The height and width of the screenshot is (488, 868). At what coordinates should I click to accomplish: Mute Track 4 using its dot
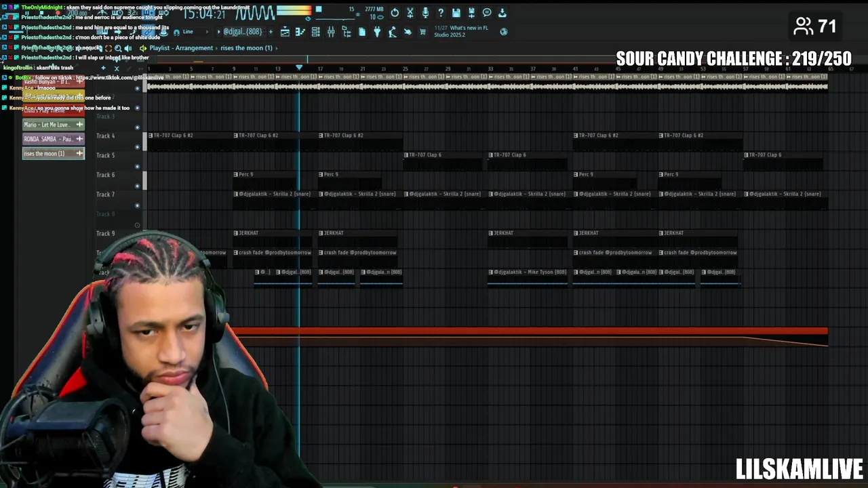[x=137, y=147]
